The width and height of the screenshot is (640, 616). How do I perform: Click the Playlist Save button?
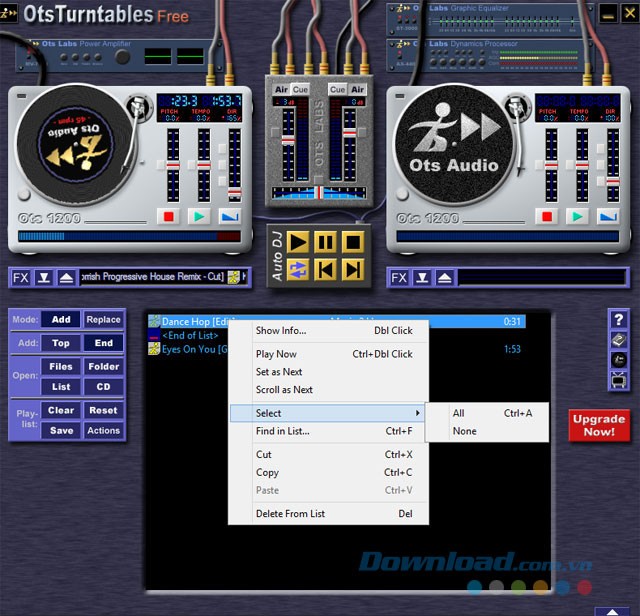click(x=61, y=431)
